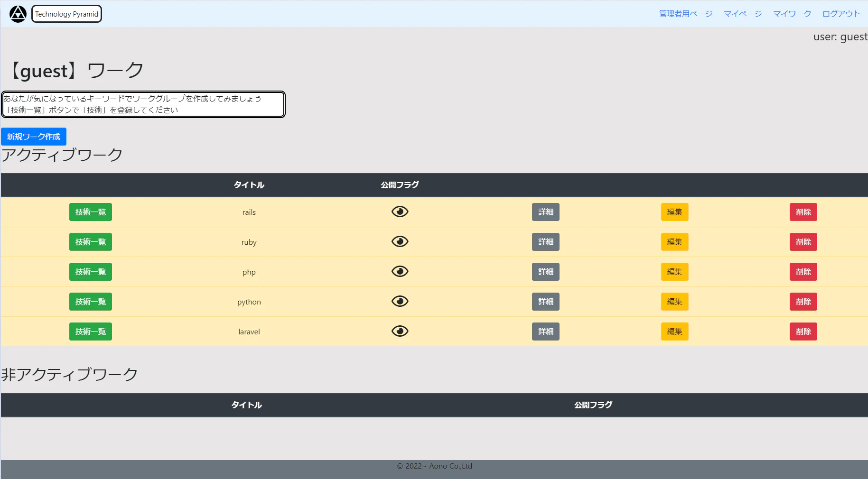Click the アクティブワーク section heading

[x=62, y=155]
